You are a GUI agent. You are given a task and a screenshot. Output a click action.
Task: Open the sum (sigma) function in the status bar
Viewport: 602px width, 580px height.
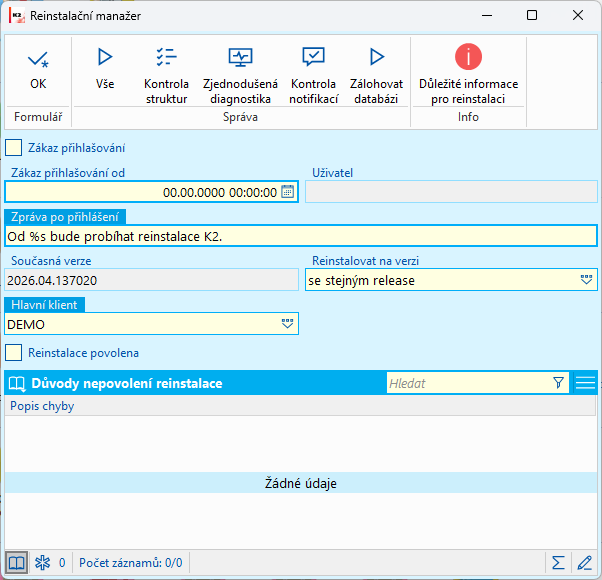tap(558, 563)
